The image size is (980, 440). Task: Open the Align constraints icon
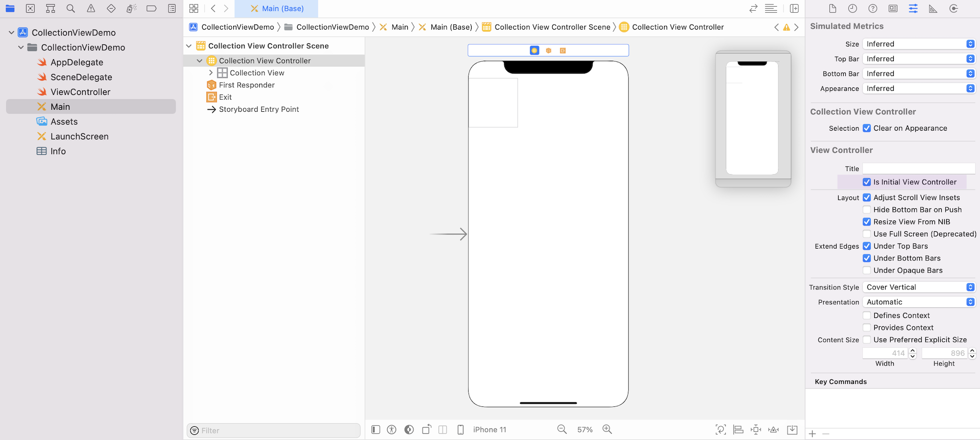point(738,430)
